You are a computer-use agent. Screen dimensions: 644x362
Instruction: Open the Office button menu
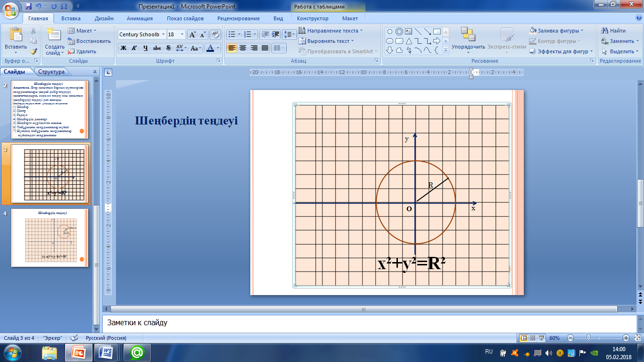click(11, 10)
